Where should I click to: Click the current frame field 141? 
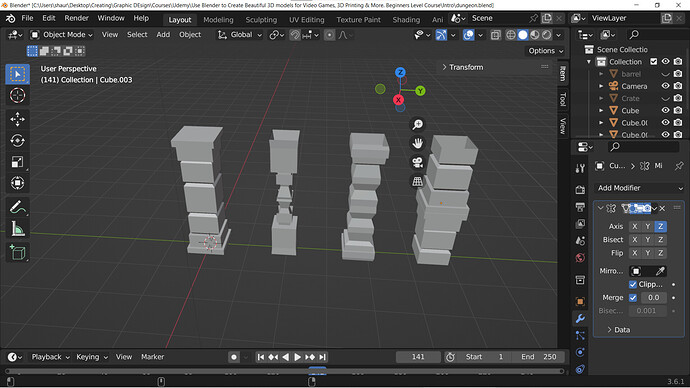(x=418, y=357)
